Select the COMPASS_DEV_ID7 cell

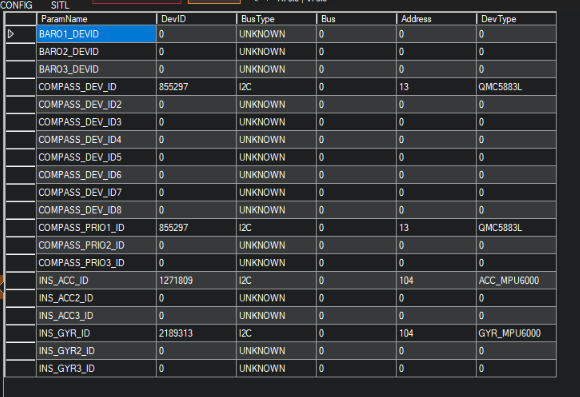(x=96, y=192)
